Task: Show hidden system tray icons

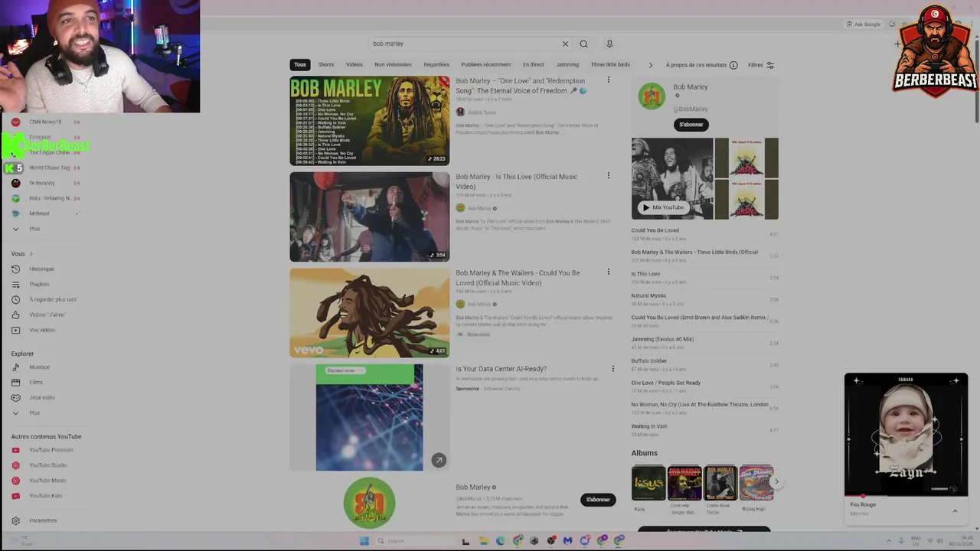Action: 888,541
